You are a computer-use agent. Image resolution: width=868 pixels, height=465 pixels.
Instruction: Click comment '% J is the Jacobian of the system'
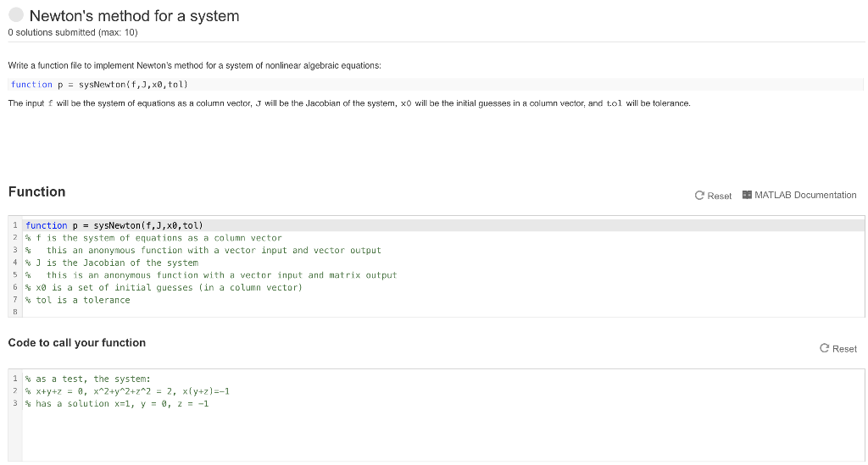tap(112, 263)
